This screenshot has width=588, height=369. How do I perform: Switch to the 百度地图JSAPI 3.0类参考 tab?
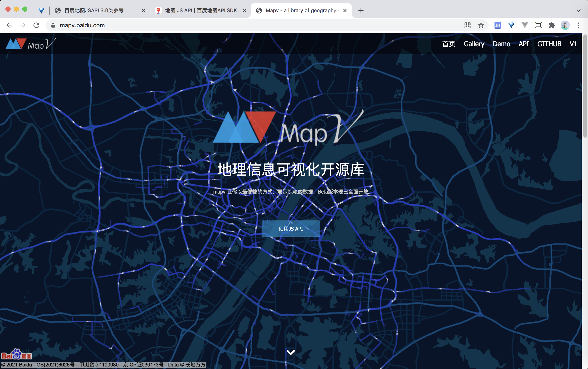(94, 11)
